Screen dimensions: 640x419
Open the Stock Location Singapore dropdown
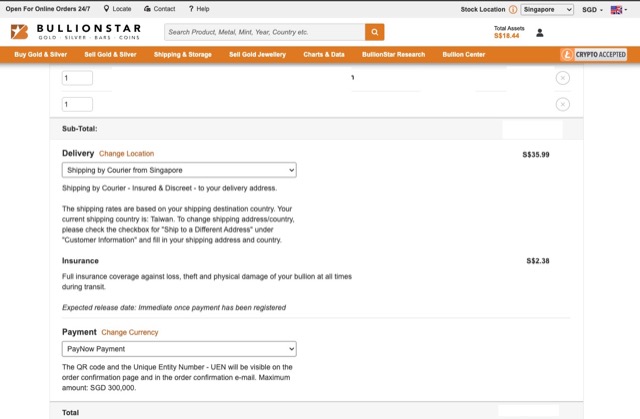tap(547, 9)
